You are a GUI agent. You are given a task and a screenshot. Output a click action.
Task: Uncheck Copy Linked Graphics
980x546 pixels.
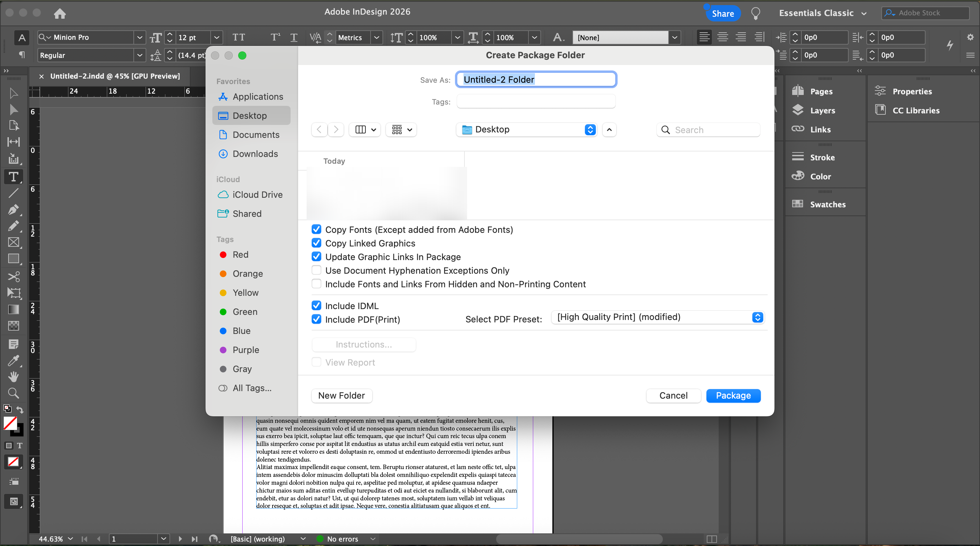[x=316, y=243]
